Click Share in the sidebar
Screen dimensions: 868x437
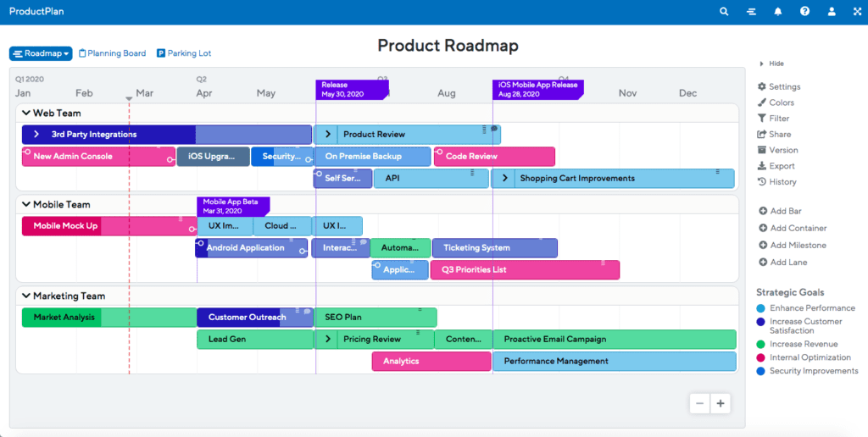[774, 135]
